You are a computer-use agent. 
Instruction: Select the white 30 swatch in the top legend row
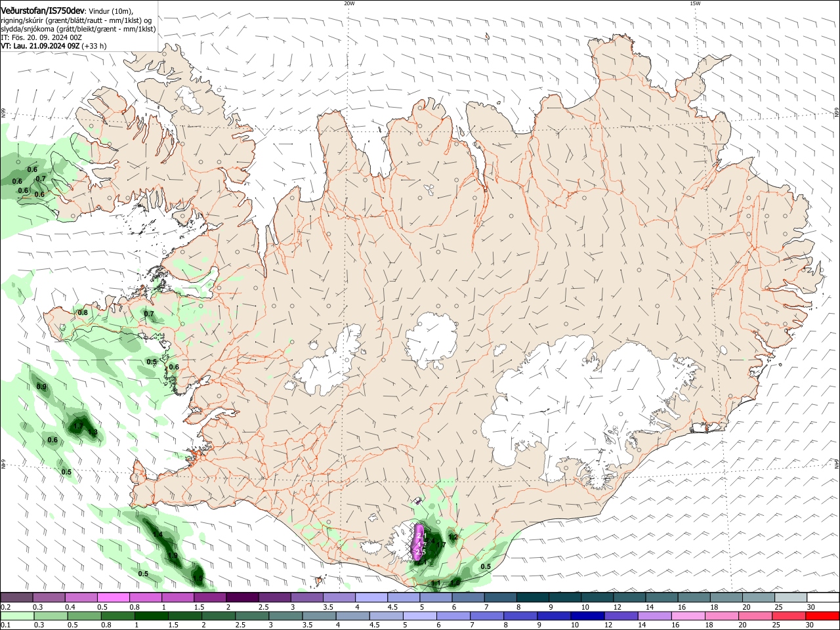[824, 597]
